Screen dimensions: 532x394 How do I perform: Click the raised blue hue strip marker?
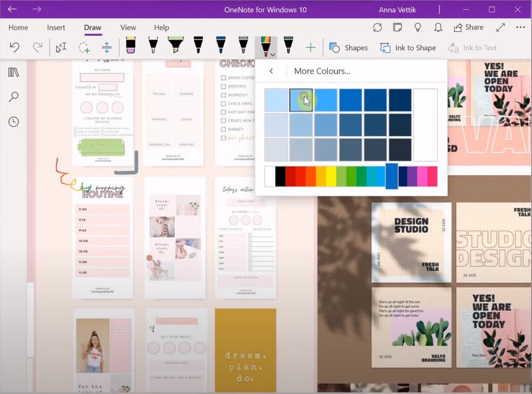click(x=391, y=176)
